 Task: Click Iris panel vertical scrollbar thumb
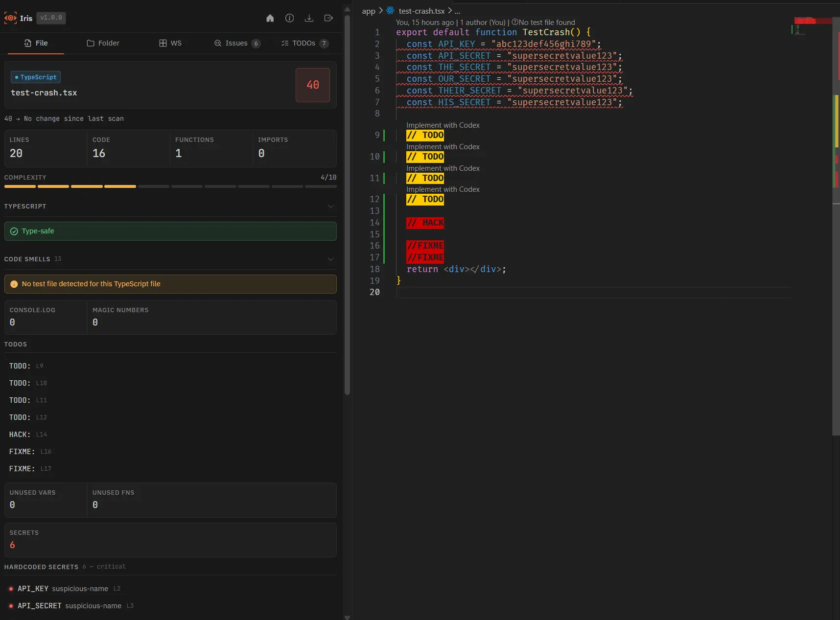click(347, 205)
